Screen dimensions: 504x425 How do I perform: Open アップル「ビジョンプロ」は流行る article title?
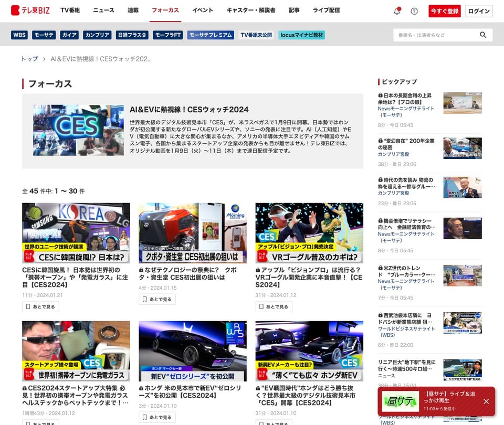click(x=309, y=277)
